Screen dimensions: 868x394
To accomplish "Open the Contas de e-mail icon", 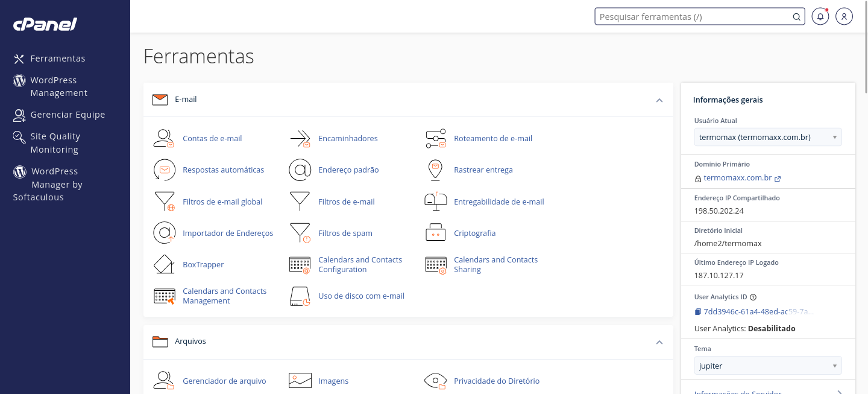I will pos(163,138).
